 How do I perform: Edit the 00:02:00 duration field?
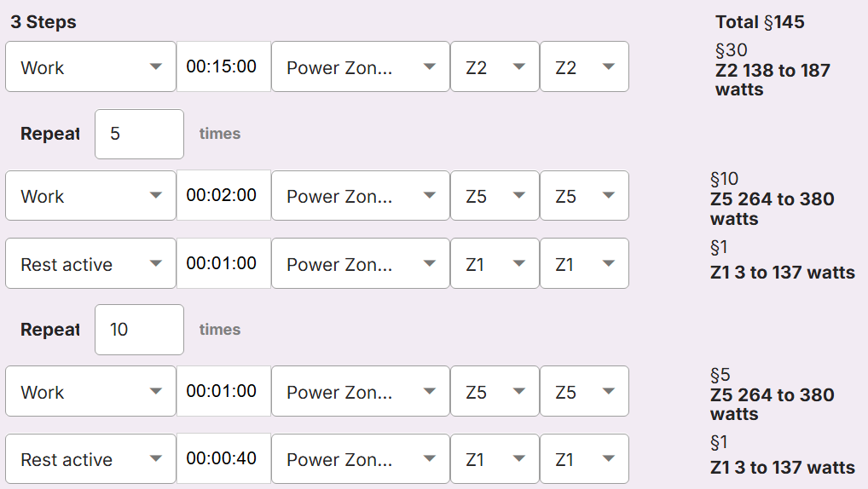pyautogui.click(x=222, y=195)
